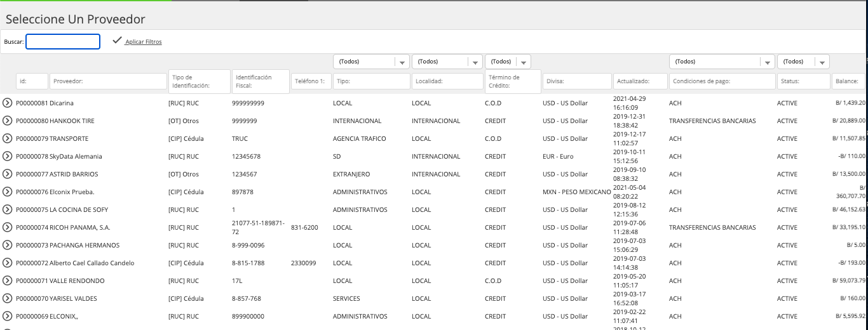Click the arrow icon beside P00000079 TRANSPORTE

[x=7, y=138]
